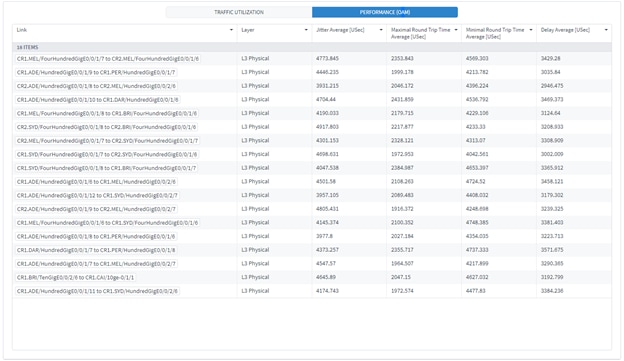The image size is (624, 361).
Task: Select link CR2.ADE HundredGigE0/0/1/9 to CR2.MEL
Action: pyautogui.click(x=96, y=209)
